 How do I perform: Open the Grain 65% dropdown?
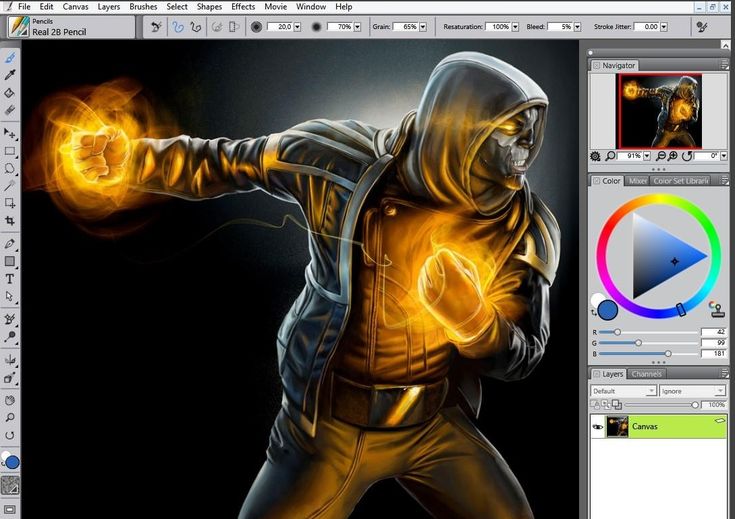pos(423,27)
